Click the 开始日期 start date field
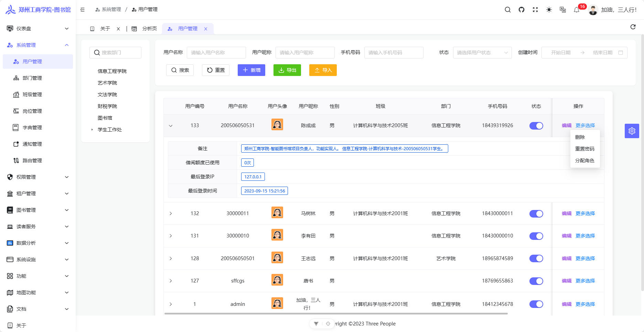This screenshot has height=332, width=644. (x=561, y=53)
